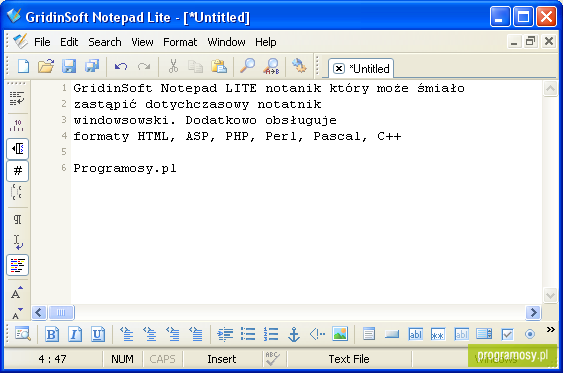Open a file using the folder icon
Screen dimensions: 563x373
pyautogui.click(x=46, y=66)
